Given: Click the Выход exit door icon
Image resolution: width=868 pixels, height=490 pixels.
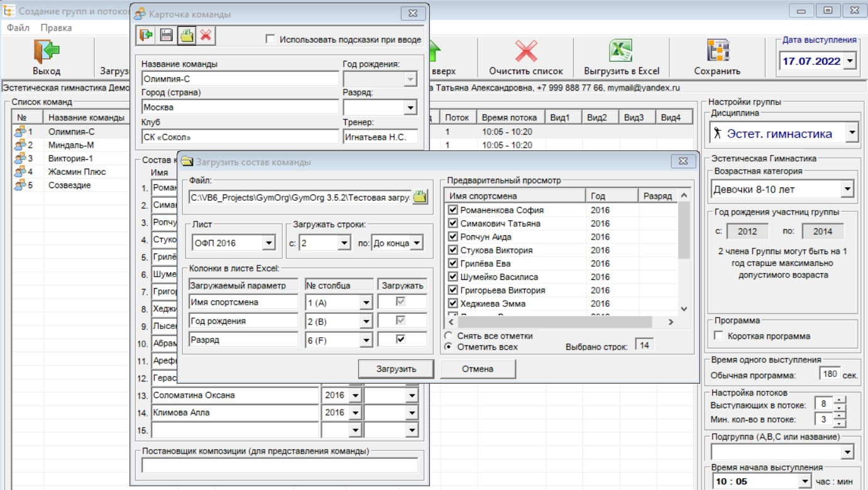Looking at the screenshot, I should pos(47,52).
